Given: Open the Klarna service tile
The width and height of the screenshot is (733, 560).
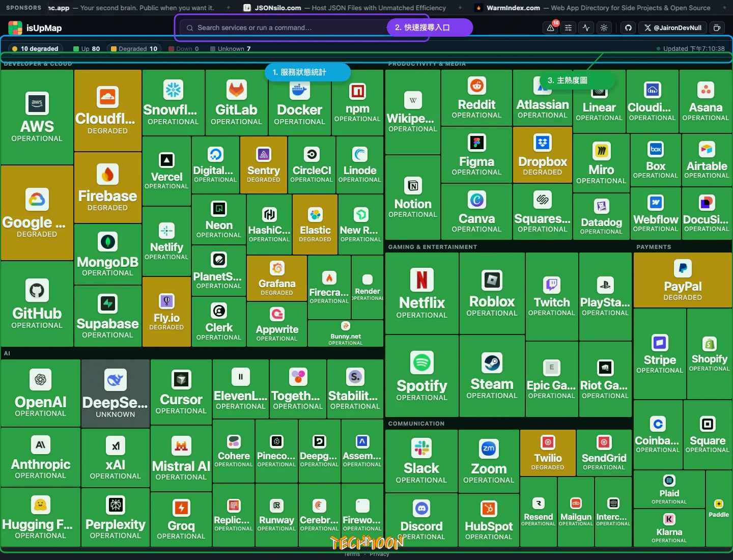Looking at the screenshot, I should [669, 527].
